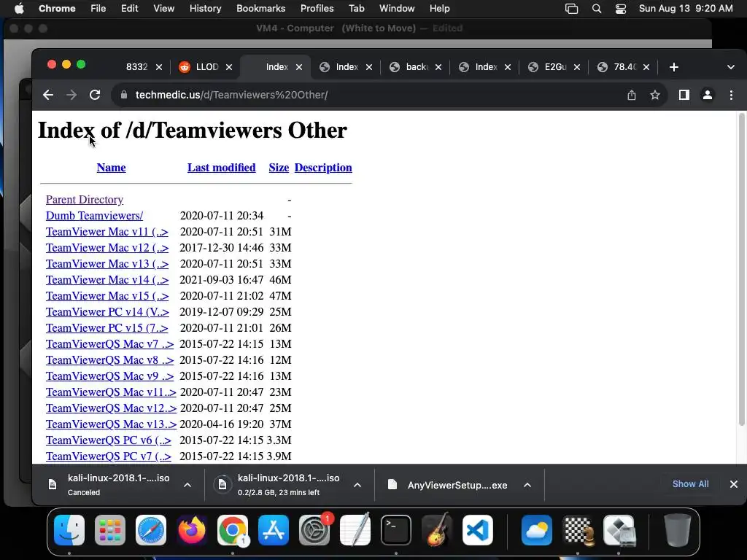Open GarageBand from the dock
This screenshot has height=560, width=747.
(x=437, y=530)
